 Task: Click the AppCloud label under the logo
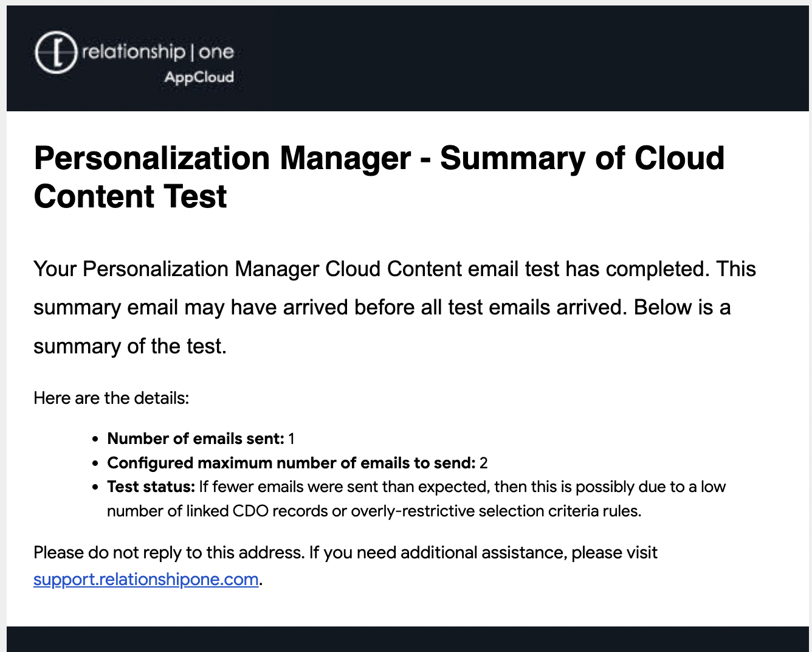pyautogui.click(x=199, y=77)
